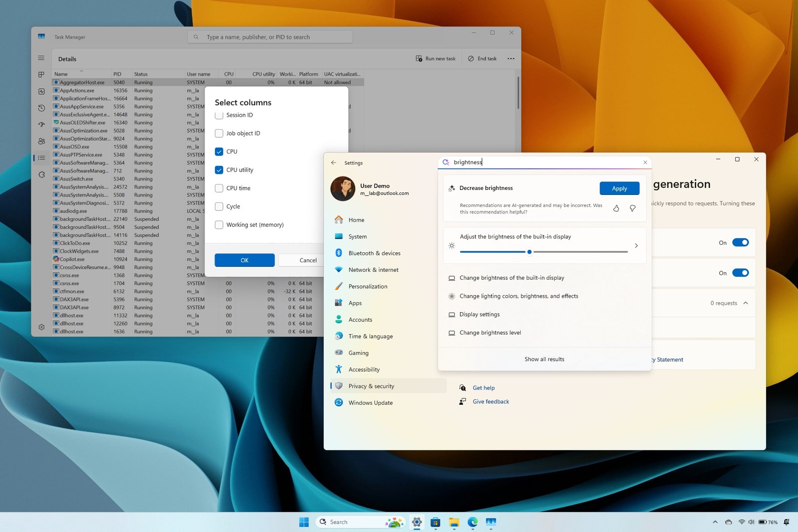This screenshot has height=532, width=798.
Task: Apply the Decrease brightness recommendation
Action: [x=619, y=188]
